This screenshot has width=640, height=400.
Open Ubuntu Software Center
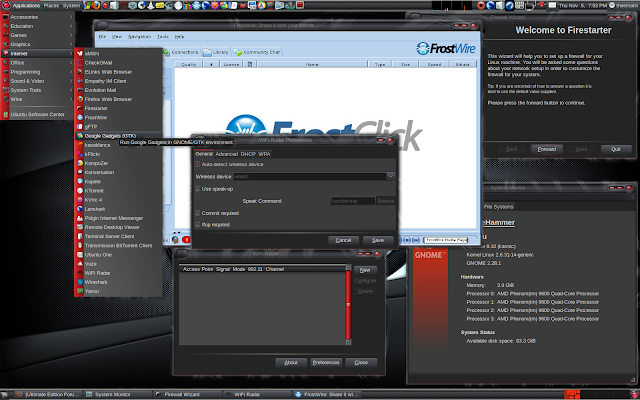tap(38, 114)
